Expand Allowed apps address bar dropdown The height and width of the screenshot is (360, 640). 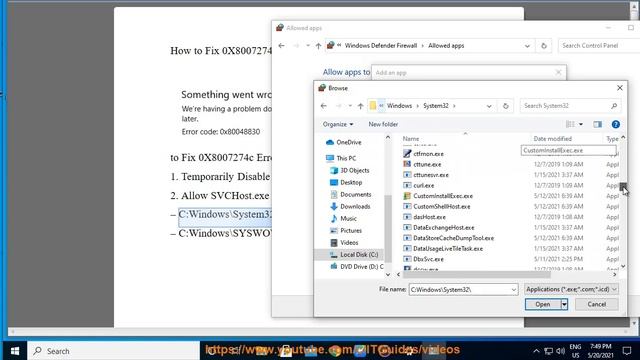pyautogui.click(x=527, y=46)
